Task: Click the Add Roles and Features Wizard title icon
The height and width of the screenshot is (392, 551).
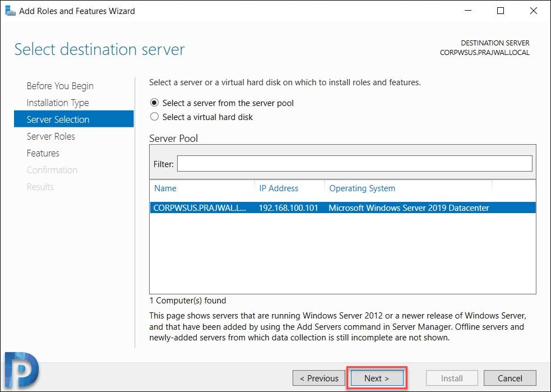Action: (x=10, y=11)
